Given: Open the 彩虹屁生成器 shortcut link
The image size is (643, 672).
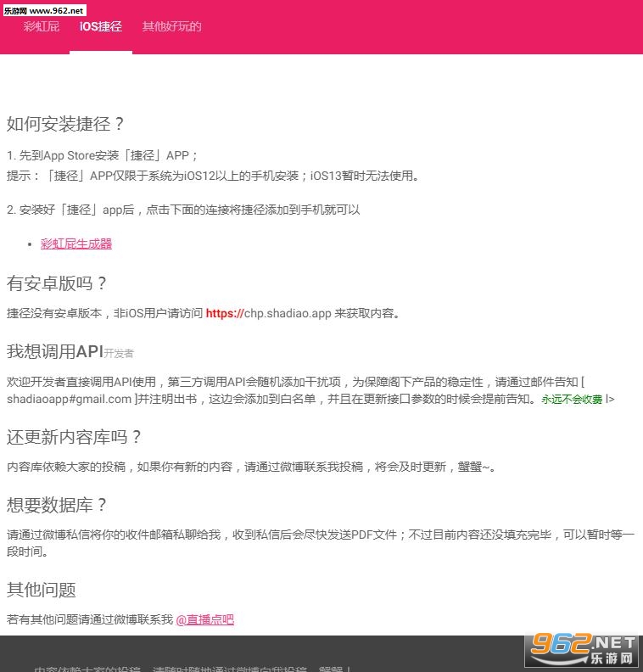Looking at the screenshot, I should [76, 244].
